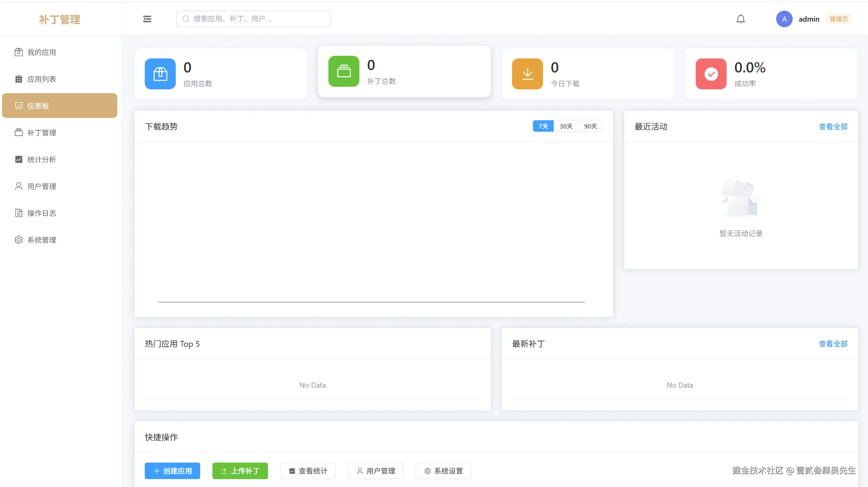Open the admin 管理员 account dropdown
Viewport: 868px width, 487px height.
[809, 19]
